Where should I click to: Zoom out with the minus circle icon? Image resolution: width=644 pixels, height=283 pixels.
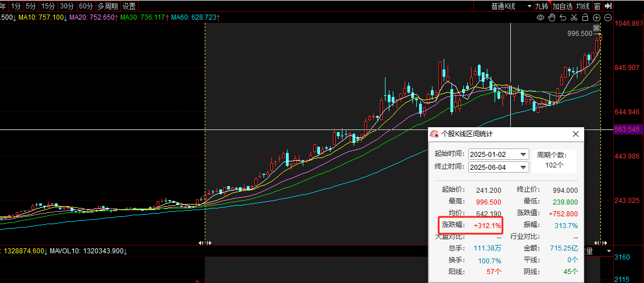(607, 18)
